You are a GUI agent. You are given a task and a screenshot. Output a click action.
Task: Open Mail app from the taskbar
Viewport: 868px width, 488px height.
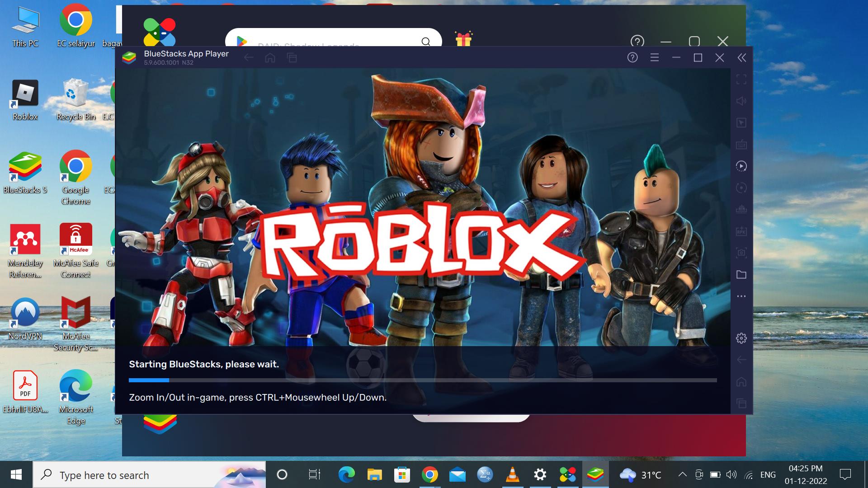pos(458,474)
